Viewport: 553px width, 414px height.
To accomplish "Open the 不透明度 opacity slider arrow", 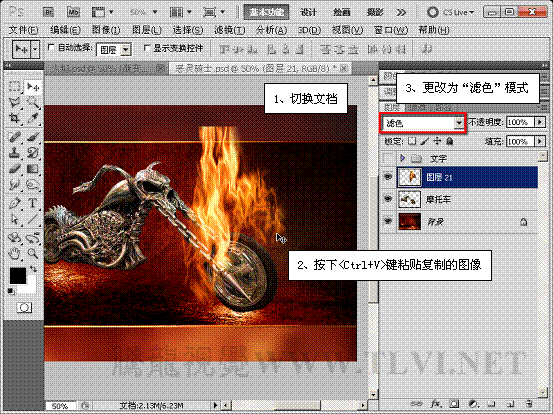I will (x=540, y=122).
